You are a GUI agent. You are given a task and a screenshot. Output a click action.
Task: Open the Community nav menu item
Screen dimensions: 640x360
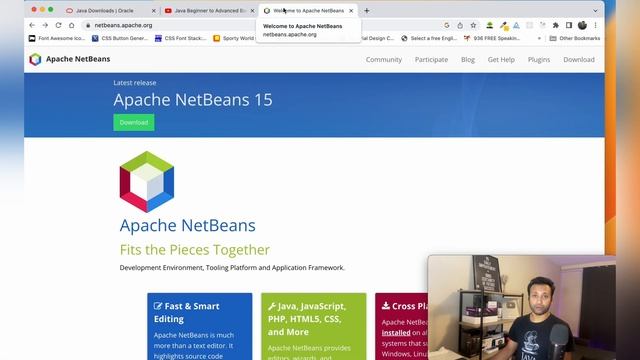[x=384, y=60]
